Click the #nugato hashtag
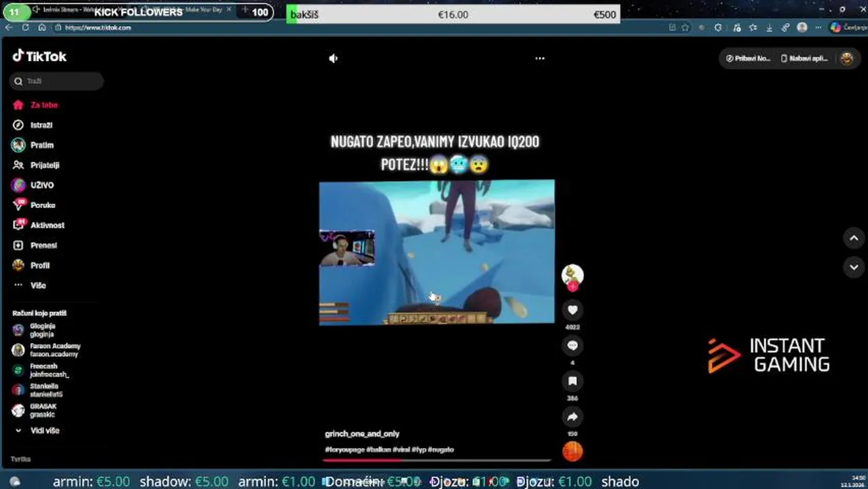868x489 pixels. (x=441, y=450)
